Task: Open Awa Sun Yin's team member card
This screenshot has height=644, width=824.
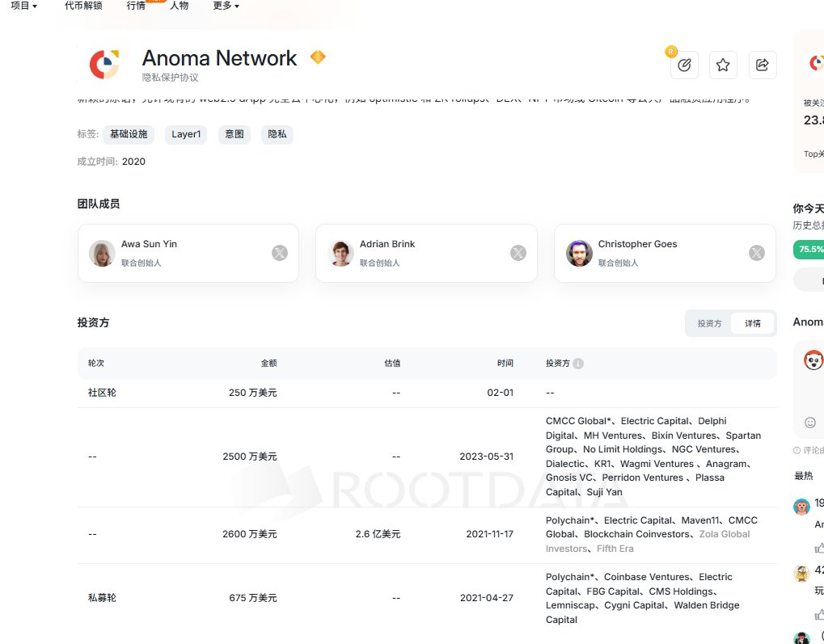Action: pos(188,253)
